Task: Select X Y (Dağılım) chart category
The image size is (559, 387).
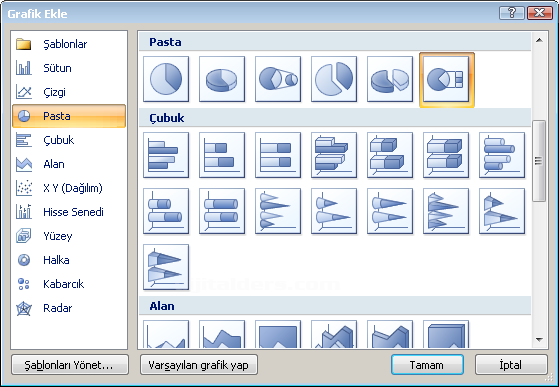Action: pyautogui.click(x=69, y=188)
